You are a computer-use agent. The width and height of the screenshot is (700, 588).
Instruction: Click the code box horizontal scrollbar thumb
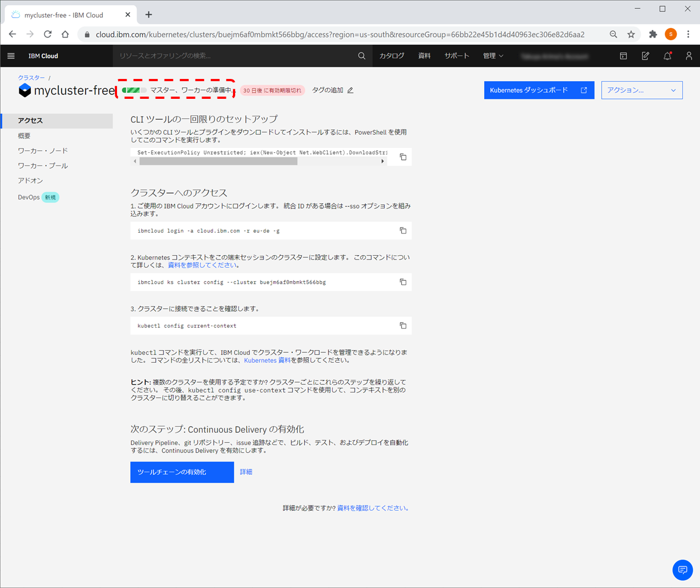[219, 162]
